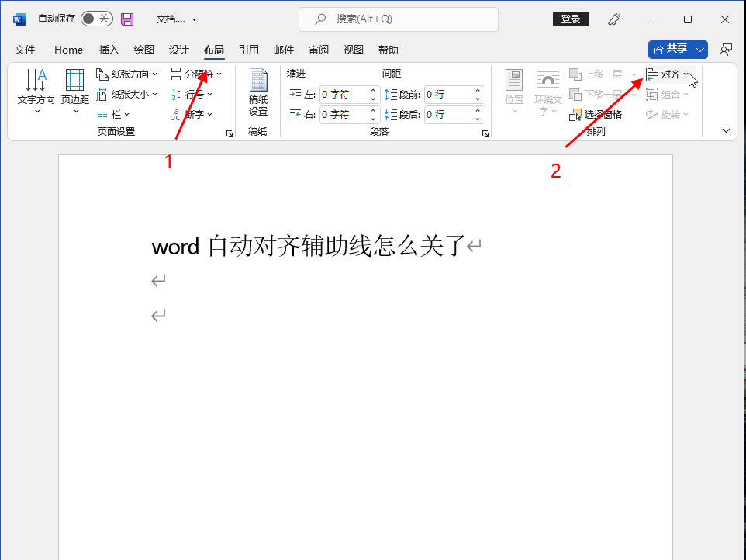Click the pen/lightning icon in title bar
This screenshot has height=560, width=746.
click(x=615, y=19)
